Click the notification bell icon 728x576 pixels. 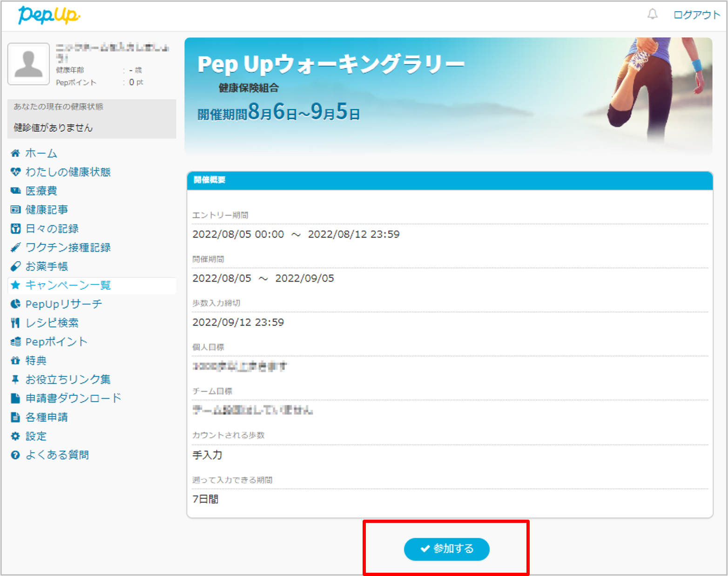point(653,14)
